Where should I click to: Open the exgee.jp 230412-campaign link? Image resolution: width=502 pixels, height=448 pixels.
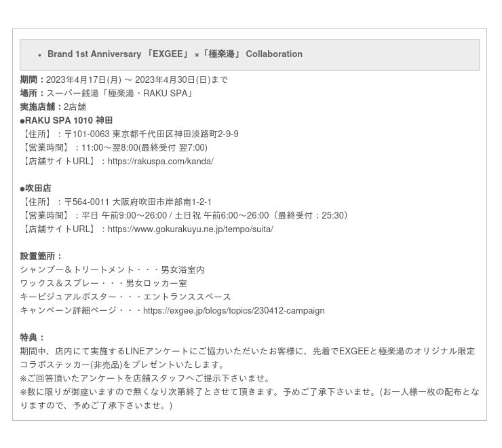pos(234,310)
